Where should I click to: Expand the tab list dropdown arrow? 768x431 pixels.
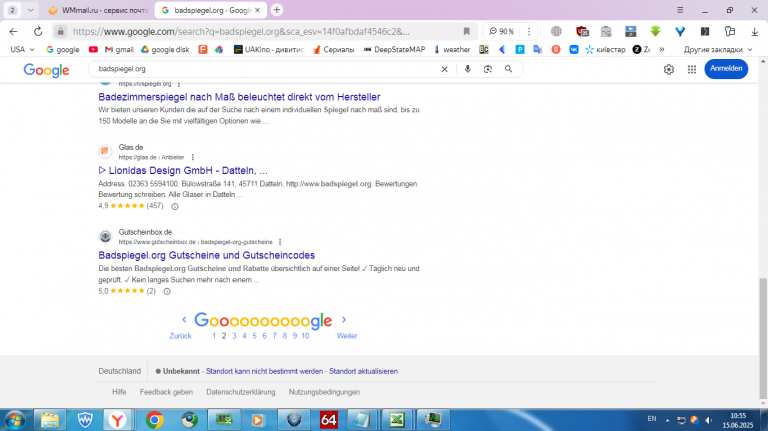(x=30, y=10)
